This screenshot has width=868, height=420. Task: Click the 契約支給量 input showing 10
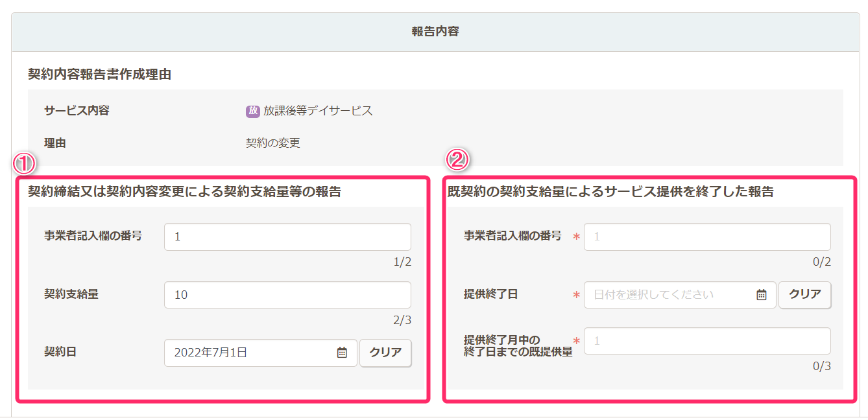287,295
